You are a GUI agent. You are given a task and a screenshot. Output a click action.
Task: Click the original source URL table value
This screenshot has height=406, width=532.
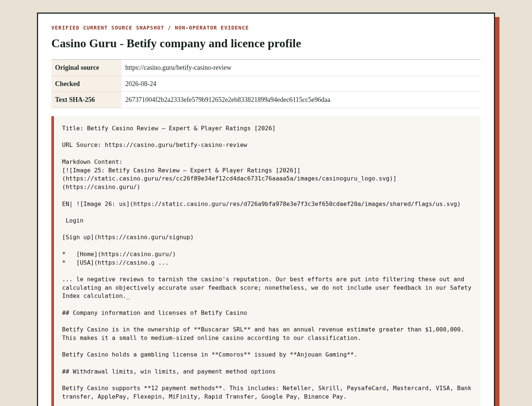[x=178, y=68]
